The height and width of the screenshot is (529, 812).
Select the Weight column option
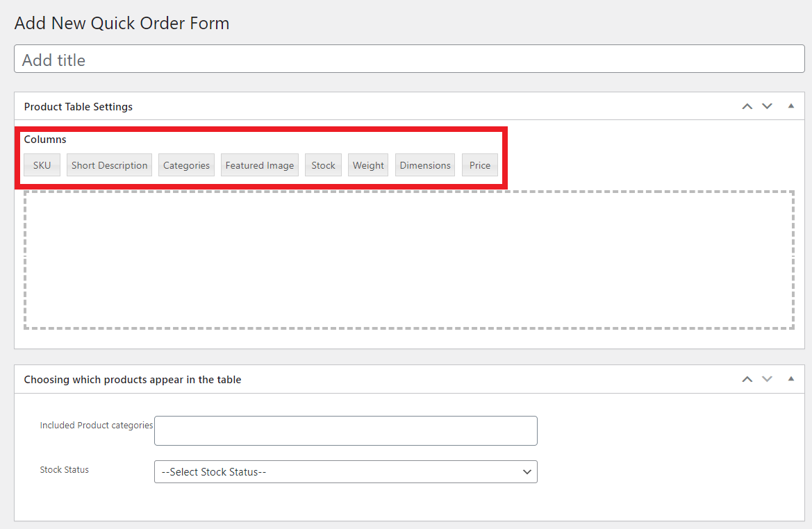pyautogui.click(x=367, y=165)
